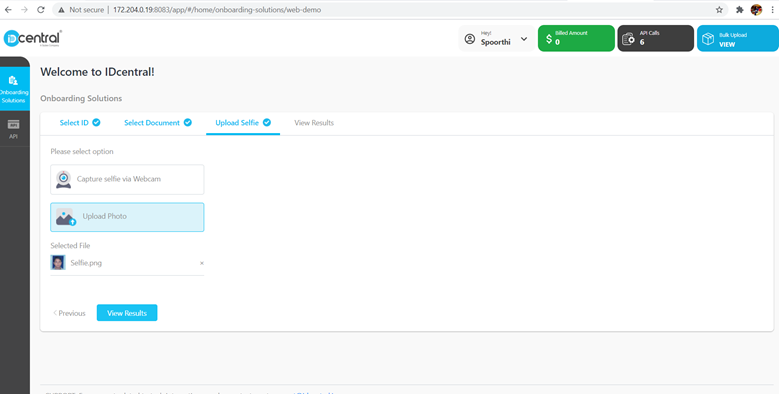Click the IDcentral logo

click(33, 38)
